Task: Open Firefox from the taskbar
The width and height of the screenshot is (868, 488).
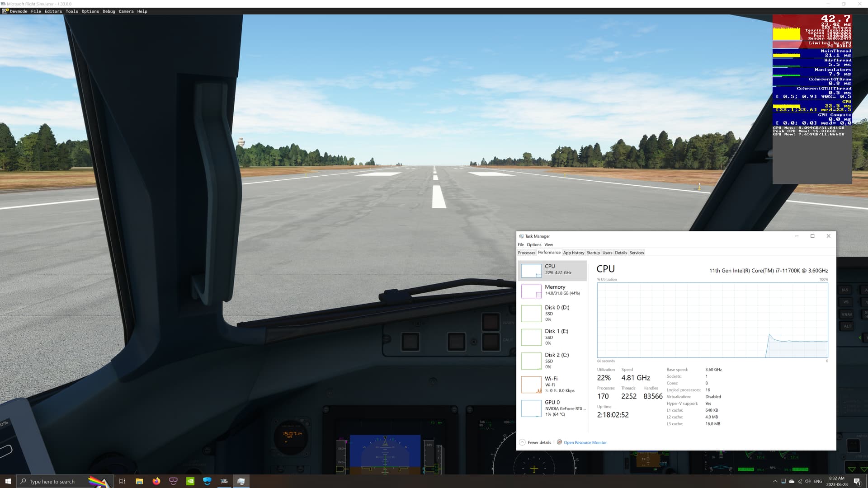Action: point(156,481)
